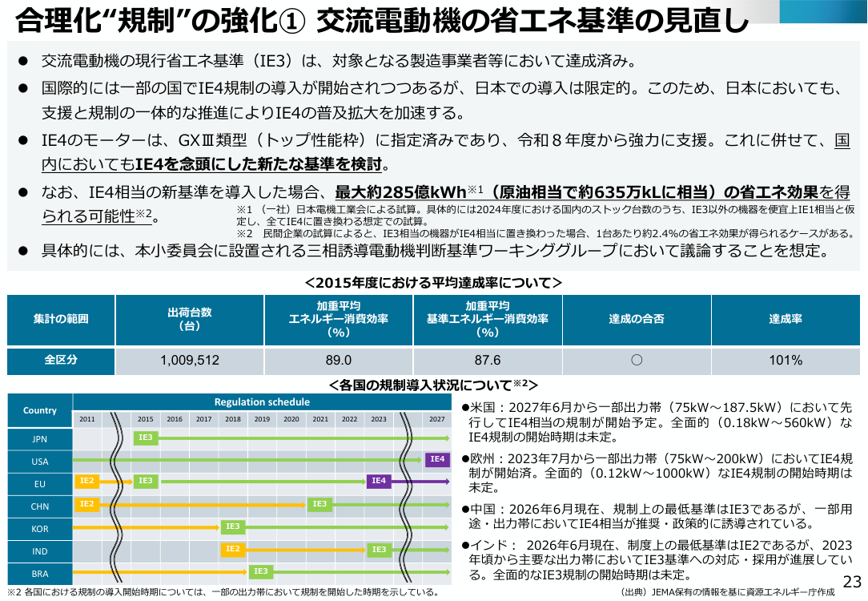The width and height of the screenshot is (868, 601).
Task: Click the orange IE2 marker in CHN row
Action: point(87,504)
